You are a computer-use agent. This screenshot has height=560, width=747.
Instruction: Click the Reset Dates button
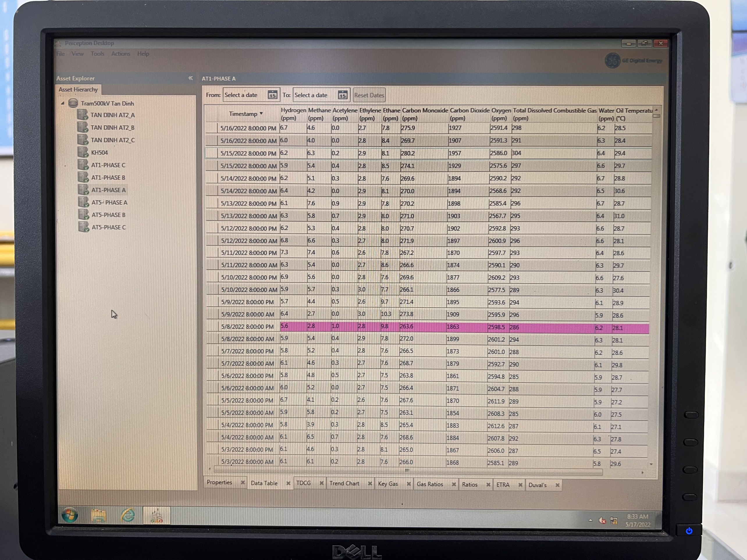(x=369, y=95)
